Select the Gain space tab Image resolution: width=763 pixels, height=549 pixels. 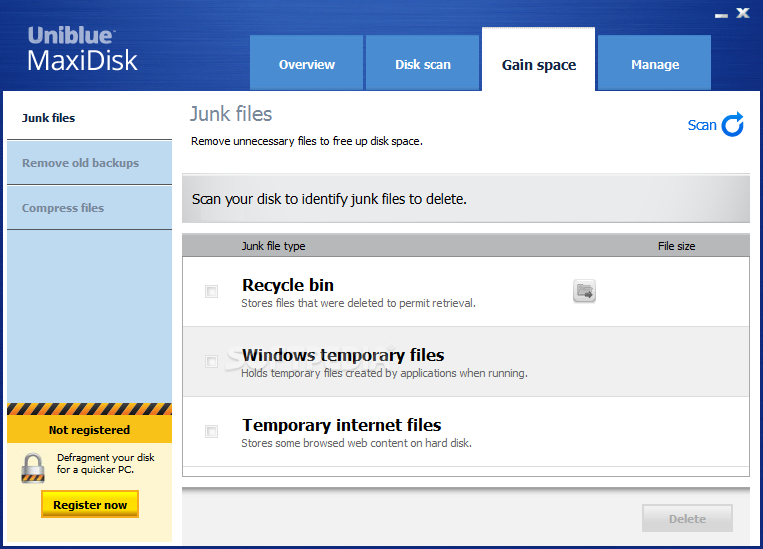[x=538, y=59]
